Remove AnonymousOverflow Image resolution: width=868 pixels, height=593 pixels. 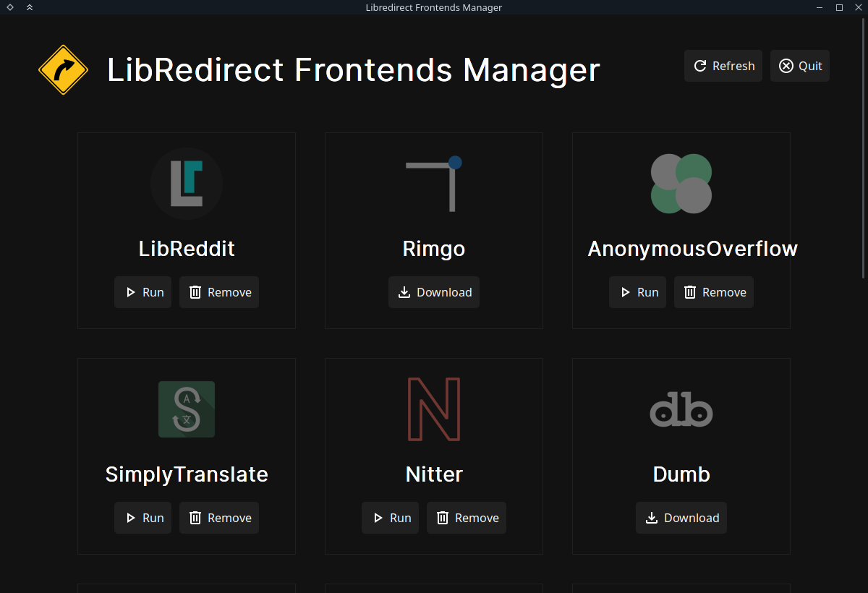coord(714,292)
